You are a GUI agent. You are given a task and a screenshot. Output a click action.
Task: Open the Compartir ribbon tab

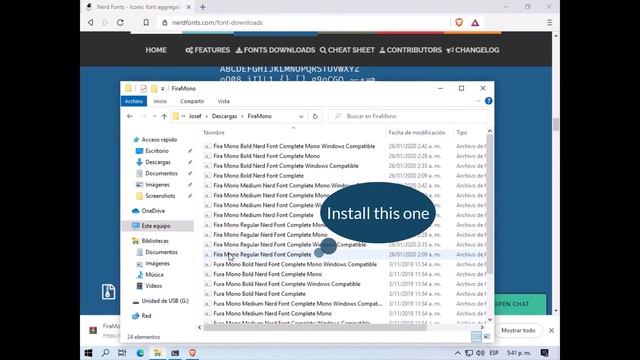pyautogui.click(x=192, y=101)
